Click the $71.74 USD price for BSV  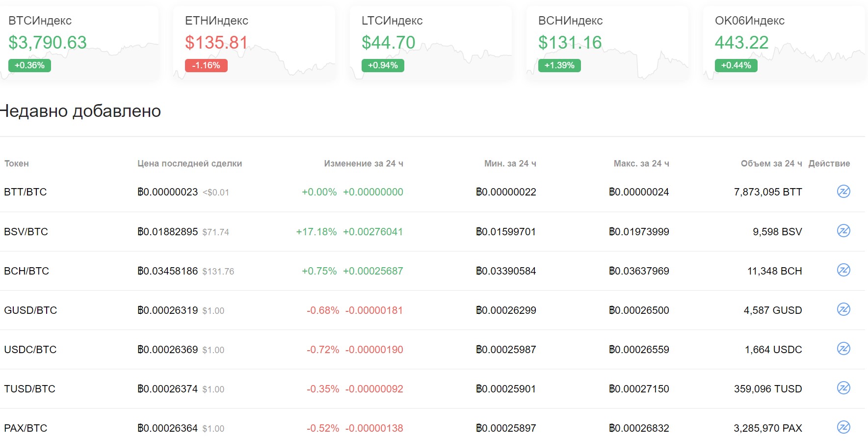click(x=215, y=232)
